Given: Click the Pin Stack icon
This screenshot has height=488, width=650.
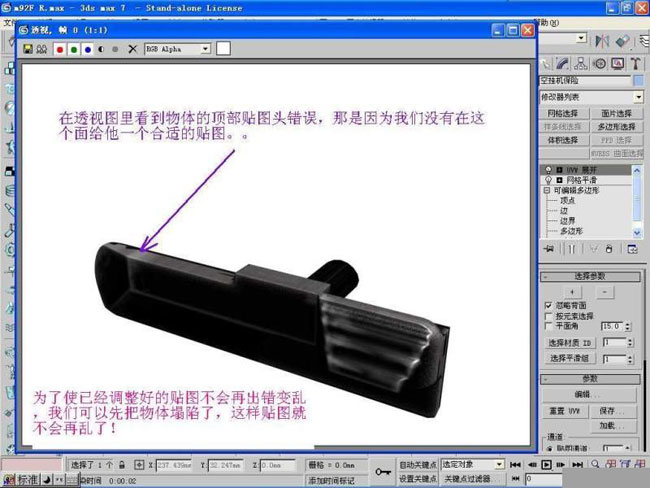Looking at the screenshot, I should pos(549,249).
